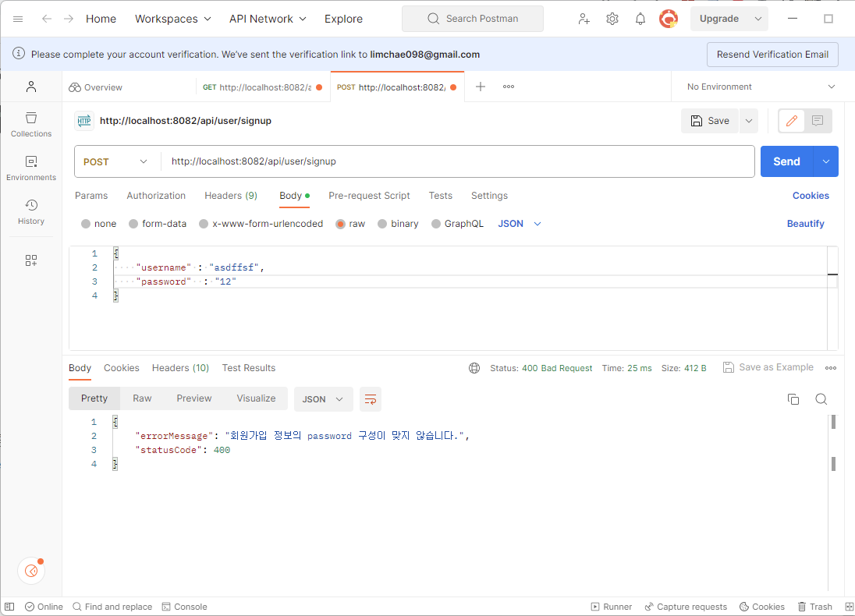855x616 pixels.
Task: Open the Upgrade dropdown arrow
Action: coord(758,19)
